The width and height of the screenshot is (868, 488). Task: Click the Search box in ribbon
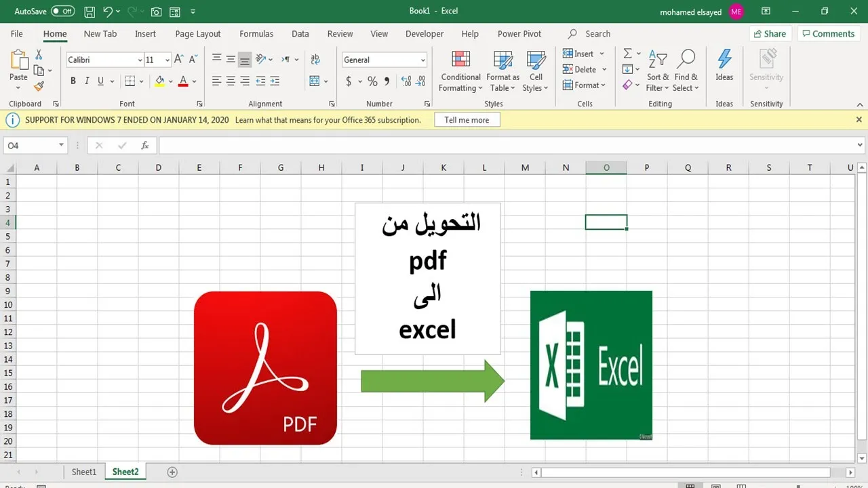pyautogui.click(x=590, y=33)
